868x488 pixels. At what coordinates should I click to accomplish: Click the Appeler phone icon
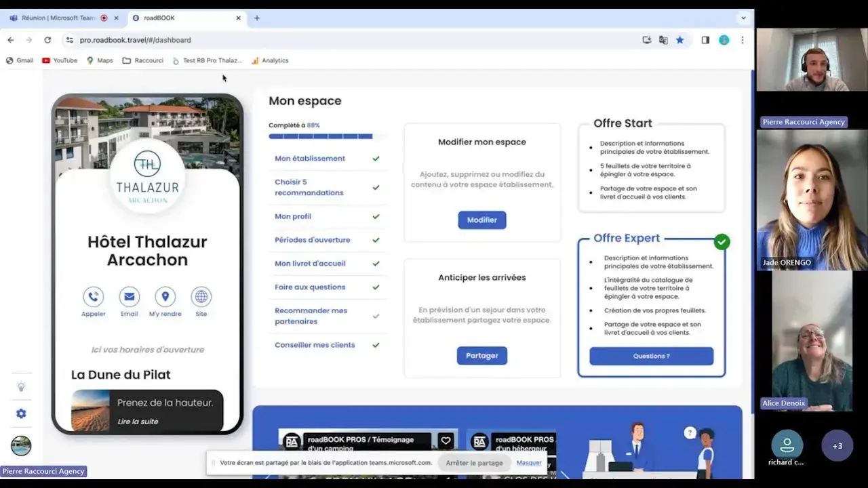(93, 296)
